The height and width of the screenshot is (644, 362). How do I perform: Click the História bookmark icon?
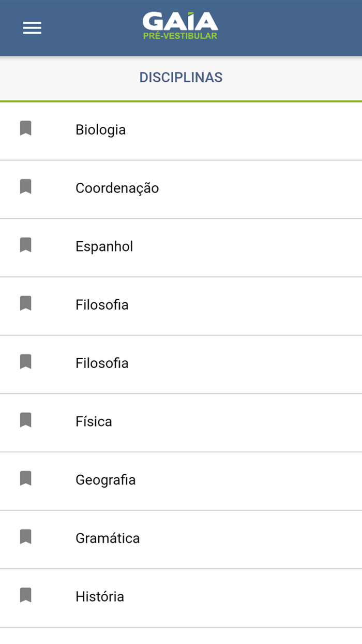pos(26,596)
